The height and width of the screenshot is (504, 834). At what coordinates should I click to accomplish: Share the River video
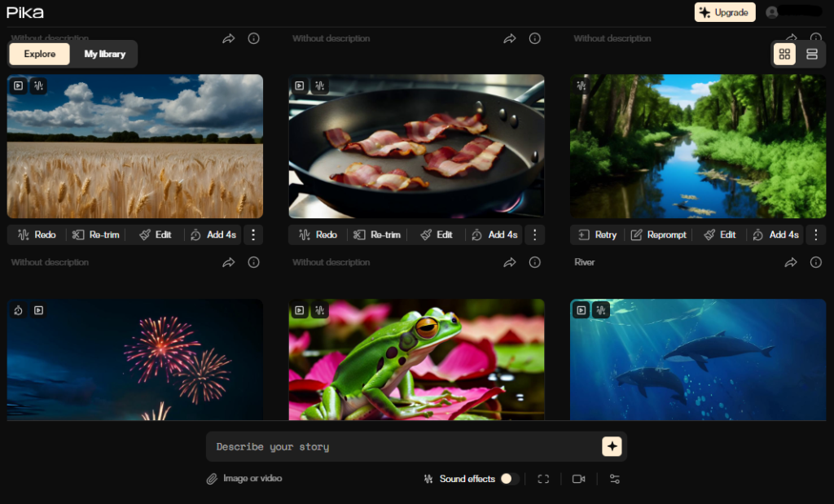(791, 262)
